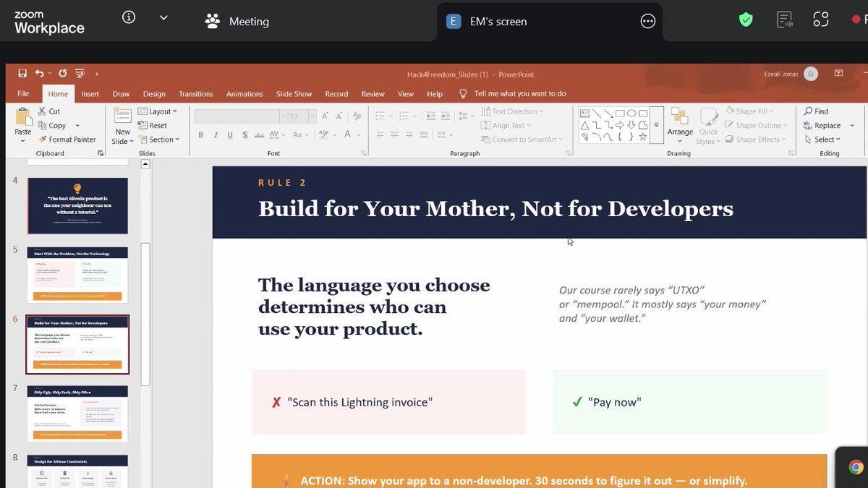Open the File menu

coord(23,94)
